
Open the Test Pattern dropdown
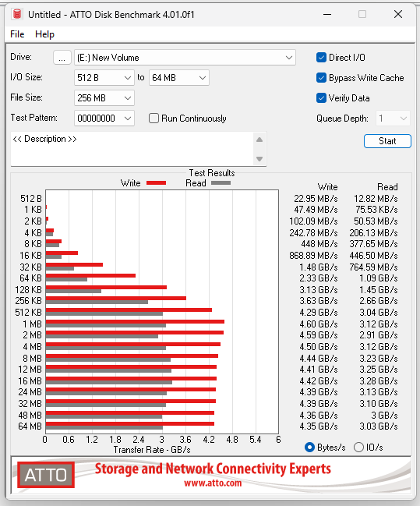coord(104,119)
